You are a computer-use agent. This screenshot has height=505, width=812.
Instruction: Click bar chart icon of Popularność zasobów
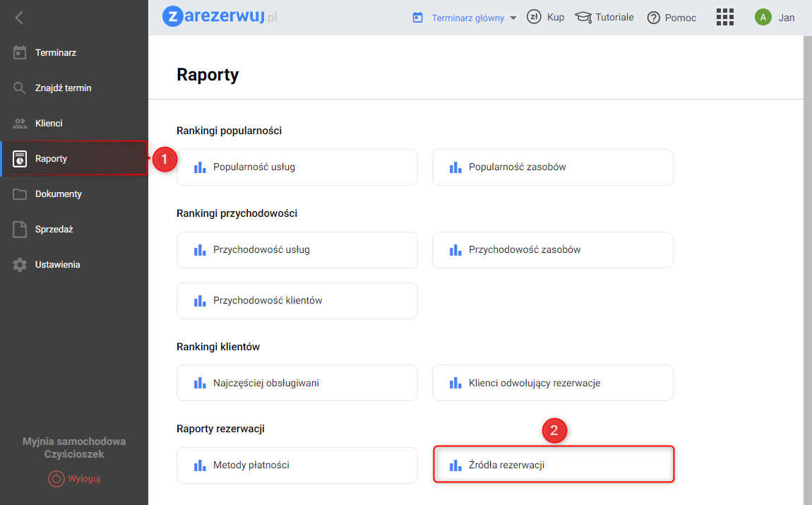[x=455, y=167]
